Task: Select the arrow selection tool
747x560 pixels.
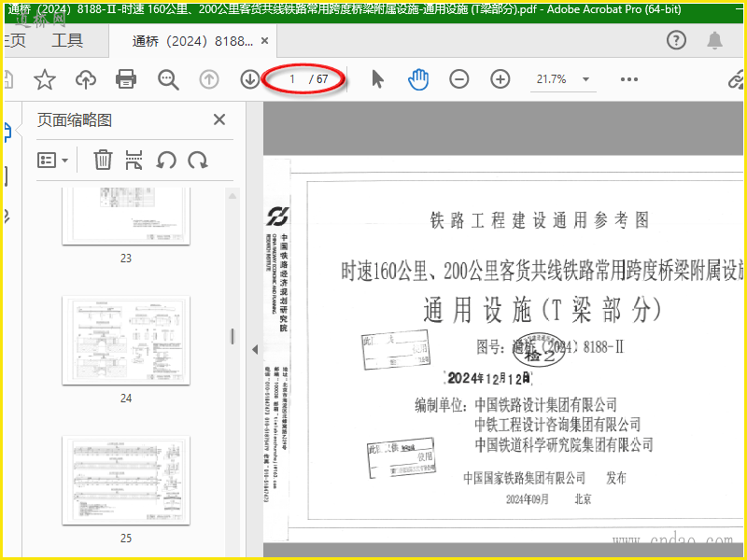Action: (x=377, y=79)
